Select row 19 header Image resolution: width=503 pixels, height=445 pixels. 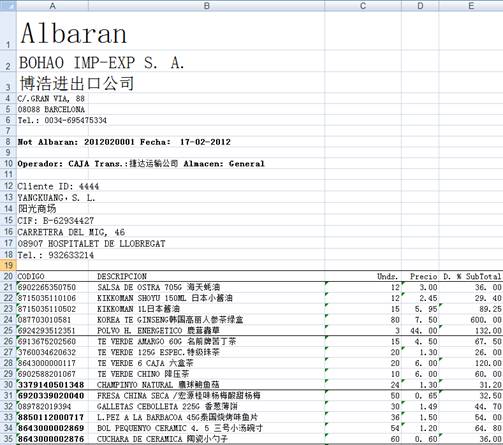pos(8,265)
